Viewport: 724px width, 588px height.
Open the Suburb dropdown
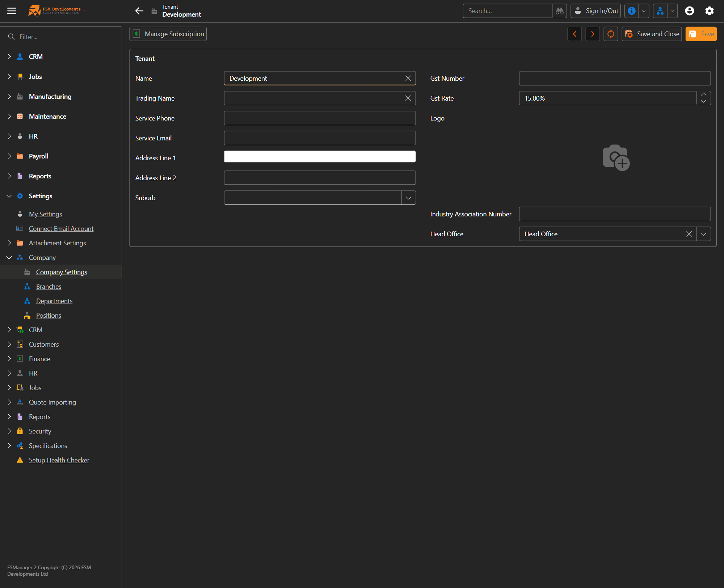coord(408,198)
